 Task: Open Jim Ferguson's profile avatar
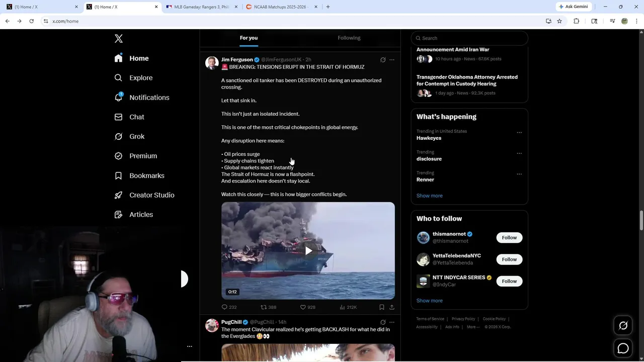212,63
